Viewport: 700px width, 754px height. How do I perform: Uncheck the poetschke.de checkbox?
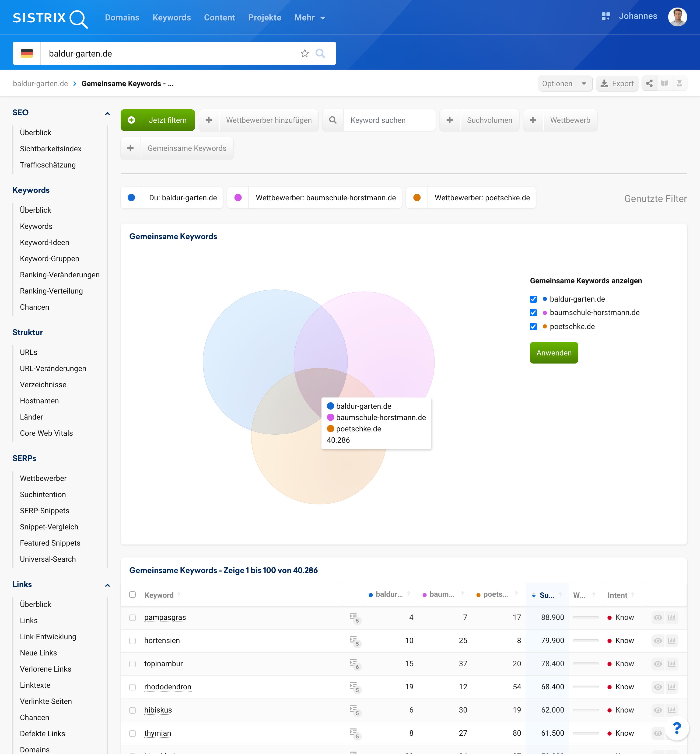click(533, 327)
